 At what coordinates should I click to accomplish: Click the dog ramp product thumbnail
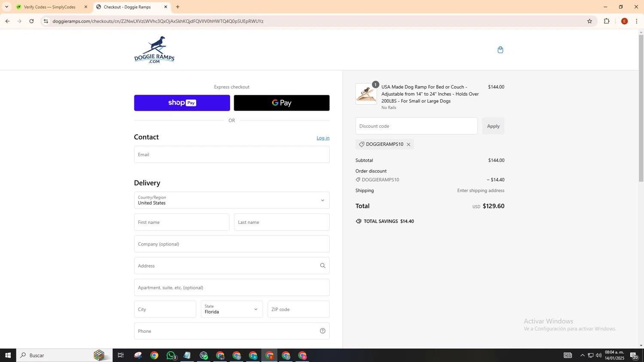pos(366,94)
